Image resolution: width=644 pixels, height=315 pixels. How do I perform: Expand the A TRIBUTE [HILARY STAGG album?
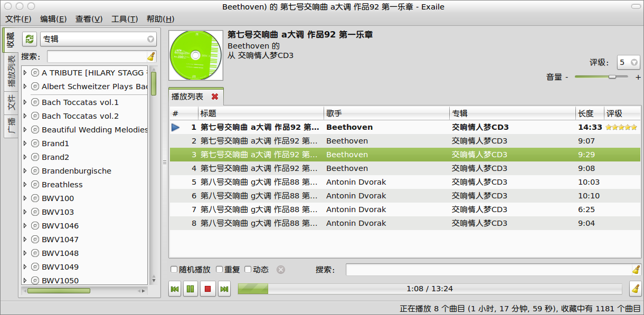25,73
